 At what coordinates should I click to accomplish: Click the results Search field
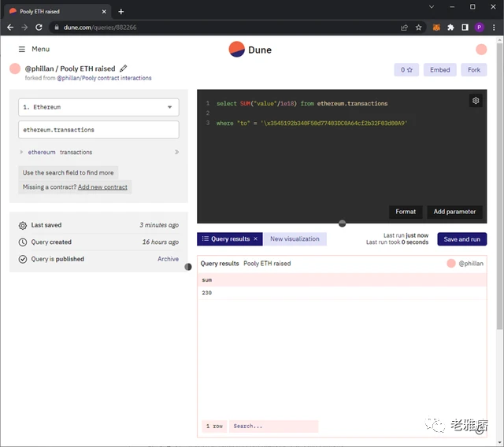pos(273,426)
